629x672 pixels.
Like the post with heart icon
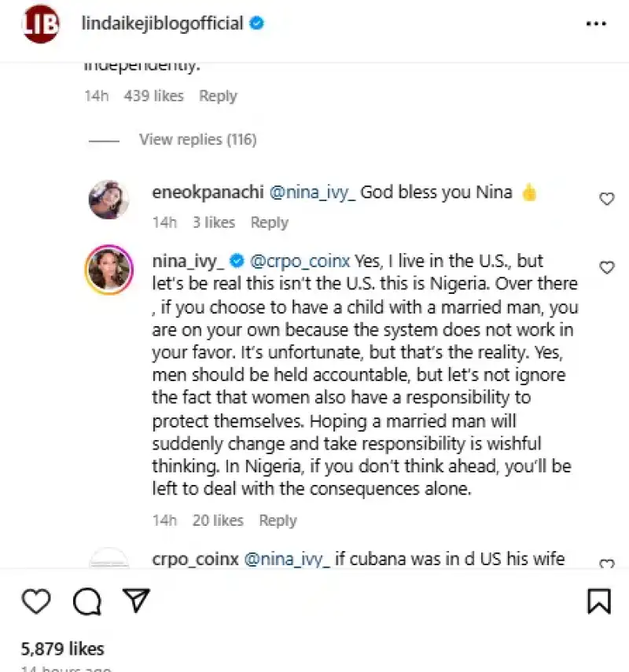pos(36,601)
